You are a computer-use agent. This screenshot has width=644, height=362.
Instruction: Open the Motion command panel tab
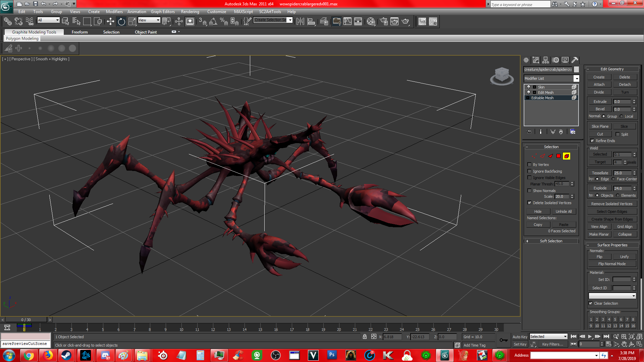(556, 60)
